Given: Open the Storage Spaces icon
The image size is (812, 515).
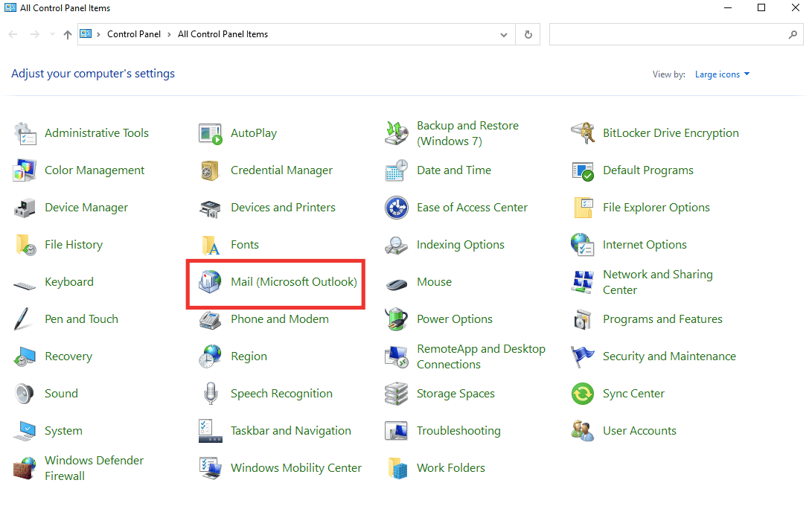Looking at the screenshot, I should (397, 394).
